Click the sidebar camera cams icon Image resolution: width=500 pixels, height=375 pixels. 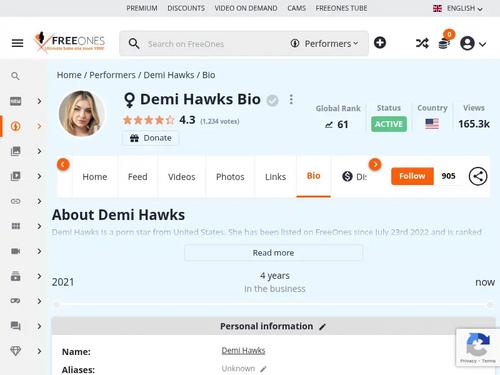point(16,251)
